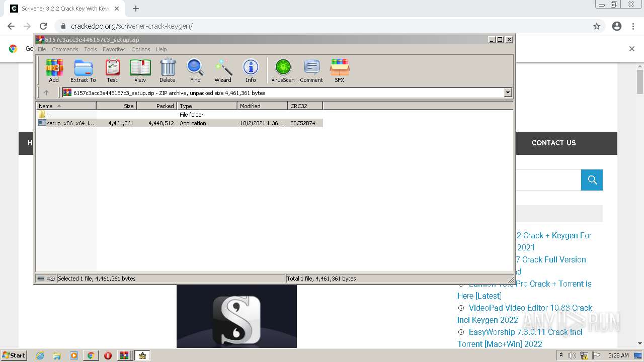The image size is (644, 362).
Task: Open the VideoPad Video Editor 10.88 Crack link
Action: pos(525,314)
